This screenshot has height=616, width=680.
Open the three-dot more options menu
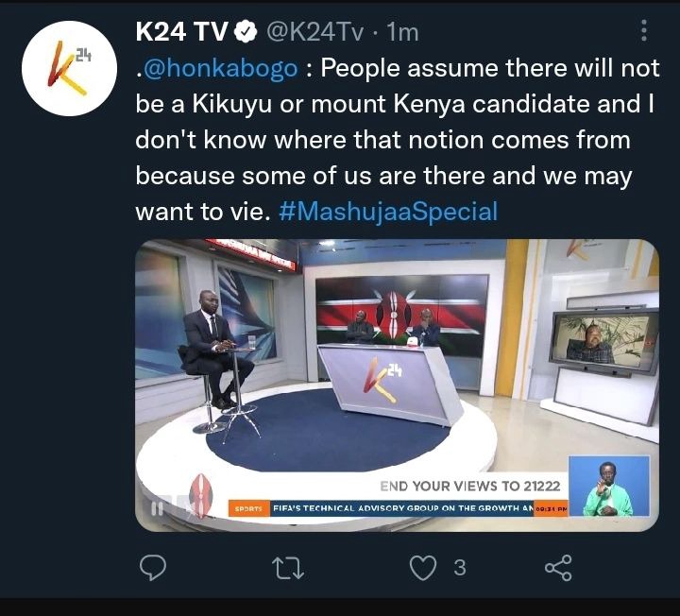coord(644,30)
